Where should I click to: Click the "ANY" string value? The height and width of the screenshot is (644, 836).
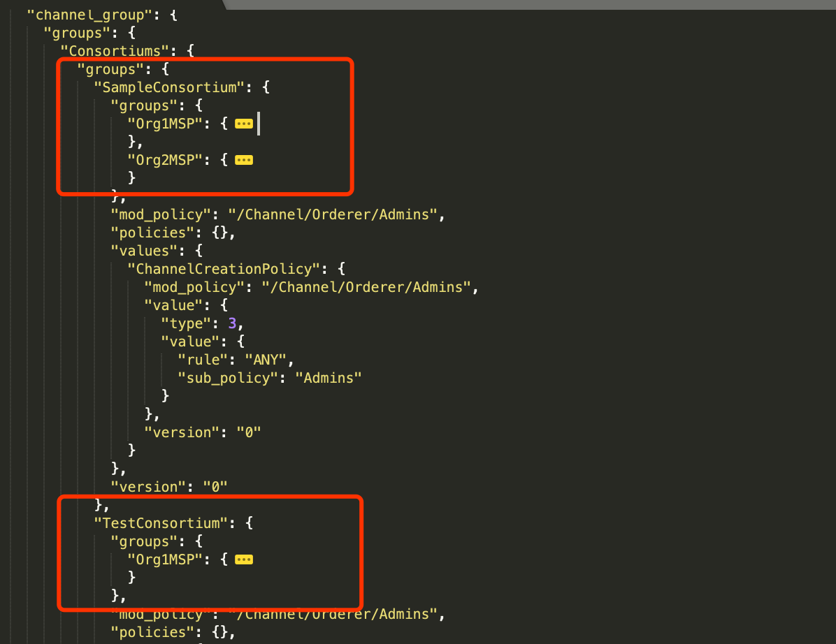tap(266, 360)
